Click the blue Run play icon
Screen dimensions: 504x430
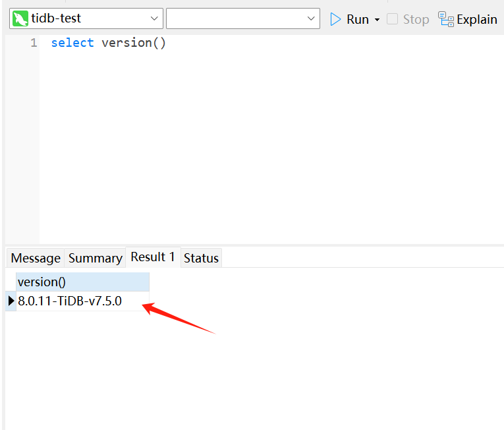[x=335, y=19]
